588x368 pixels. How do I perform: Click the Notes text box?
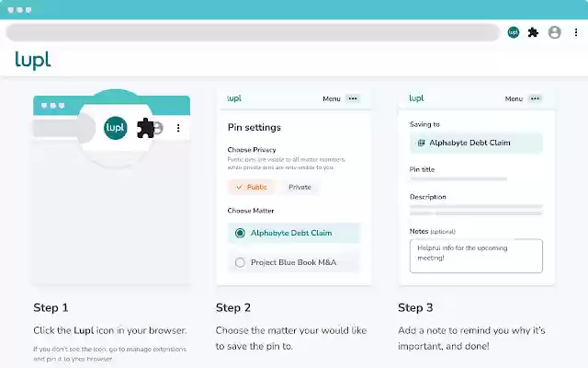(476, 256)
